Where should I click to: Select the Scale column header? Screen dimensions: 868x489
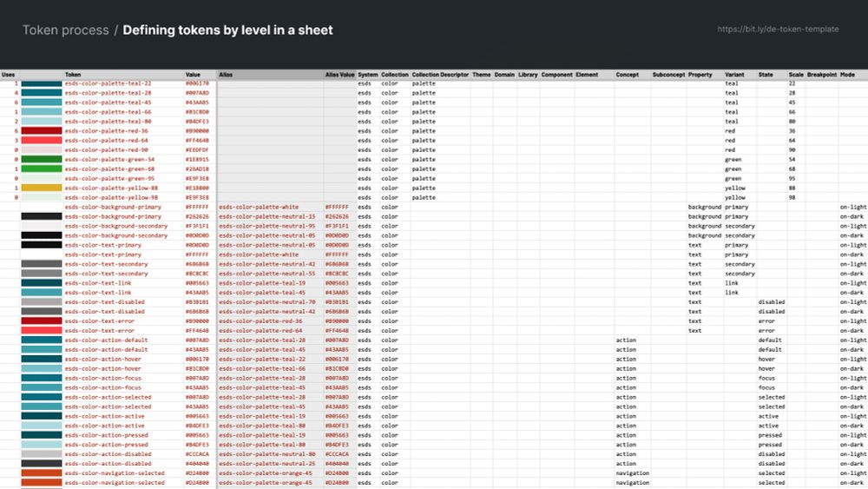click(796, 74)
